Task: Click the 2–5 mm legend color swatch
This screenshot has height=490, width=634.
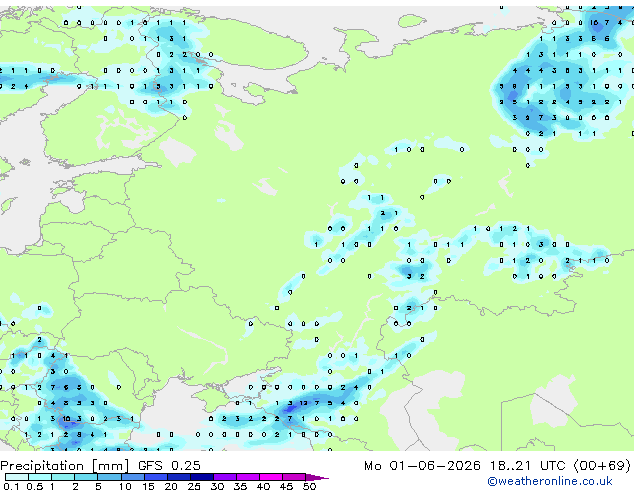Action: tap(86, 477)
